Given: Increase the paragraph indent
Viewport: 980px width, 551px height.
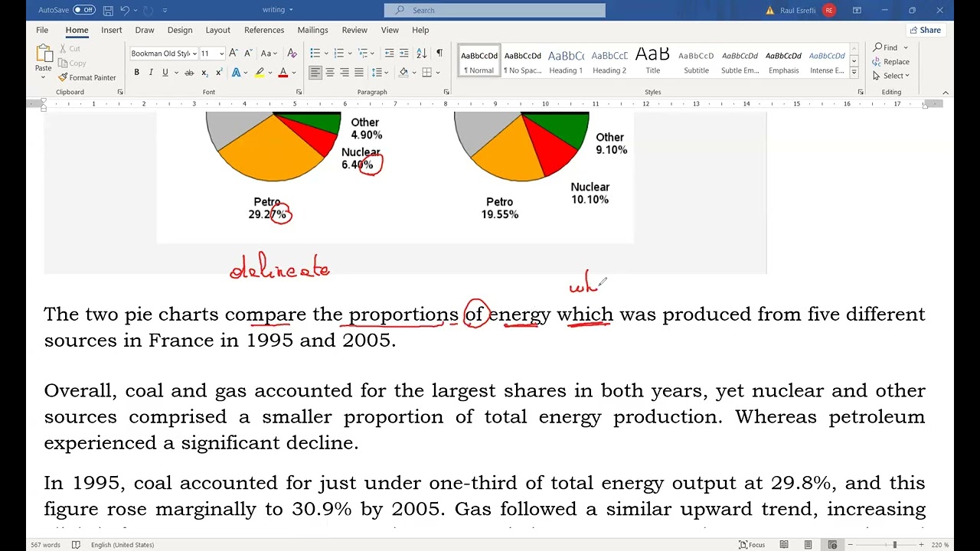Looking at the screenshot, I should pos(404,53).
